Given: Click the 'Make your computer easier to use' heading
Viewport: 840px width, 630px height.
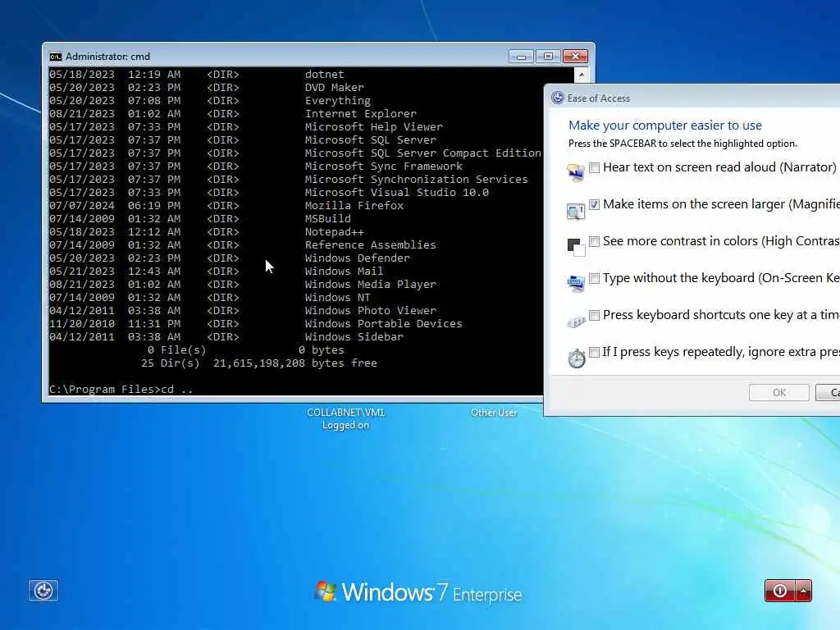Looking at the screenshot, I should click(664, 126).
